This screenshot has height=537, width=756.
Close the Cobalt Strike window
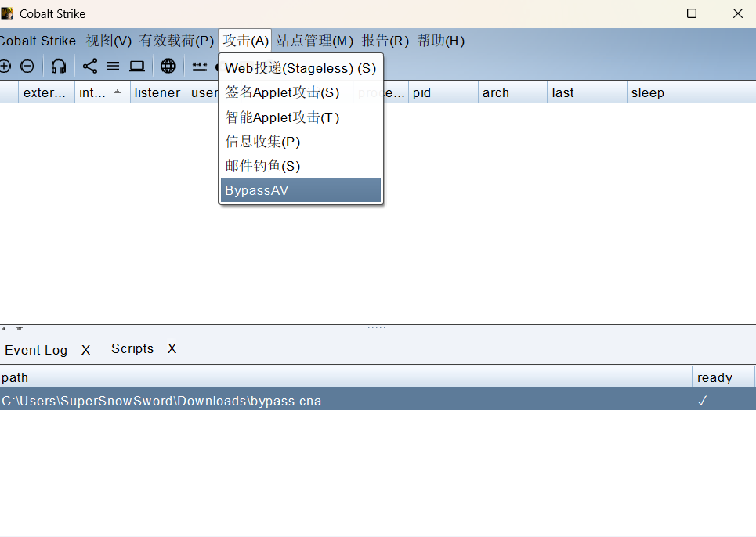(x=738, y=13)
